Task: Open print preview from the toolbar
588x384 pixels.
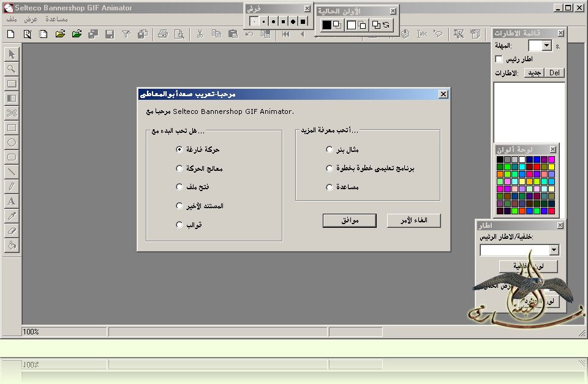Action: click(179, 34)
